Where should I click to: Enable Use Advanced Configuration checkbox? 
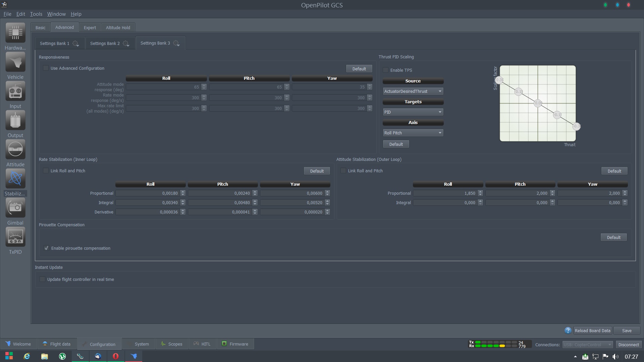tap(46, 68)
